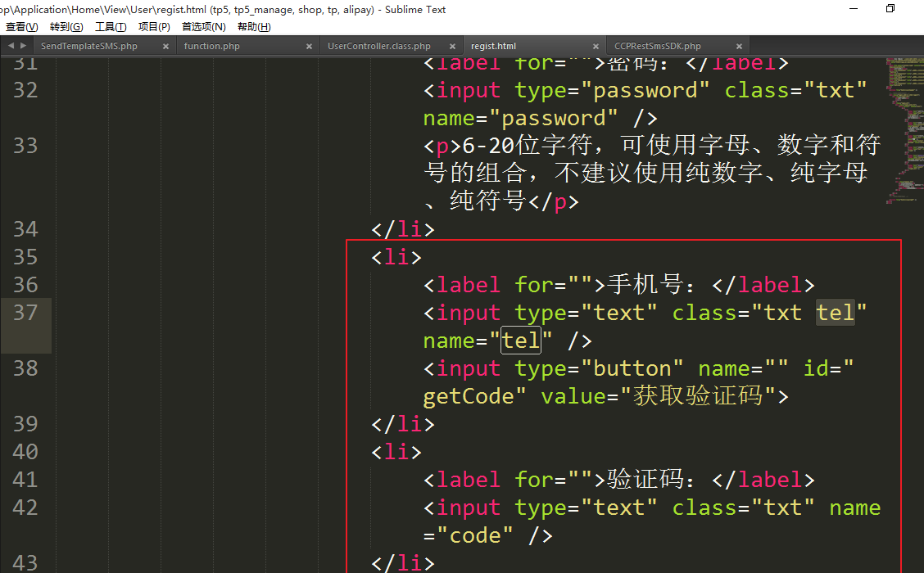Open the 查看(V) menu
This screenshot has width=924, height=573.
coord(21,27)
